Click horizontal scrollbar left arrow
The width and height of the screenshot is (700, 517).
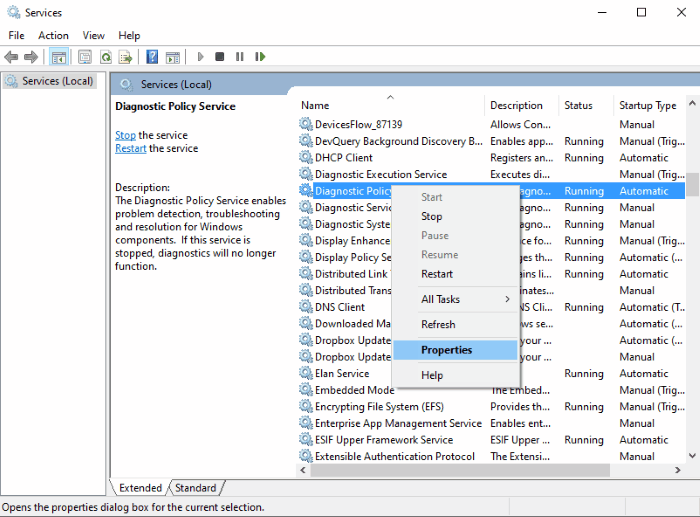coord(303,470)
